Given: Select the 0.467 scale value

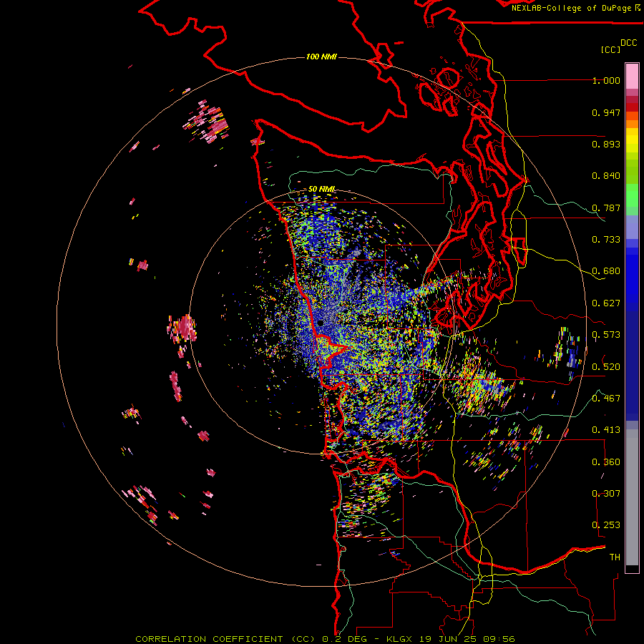Looking at the screenshot, I should pyautogui.click(x=606, y=398).
